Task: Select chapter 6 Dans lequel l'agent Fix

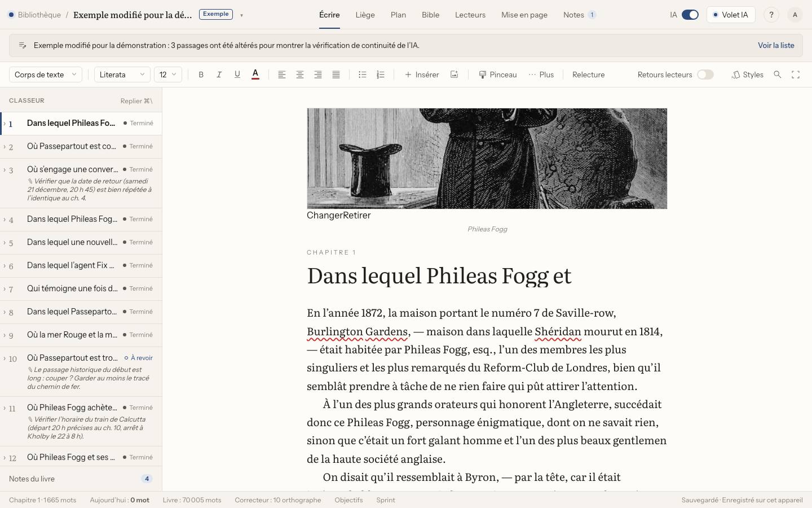Action: pos(81,265)
